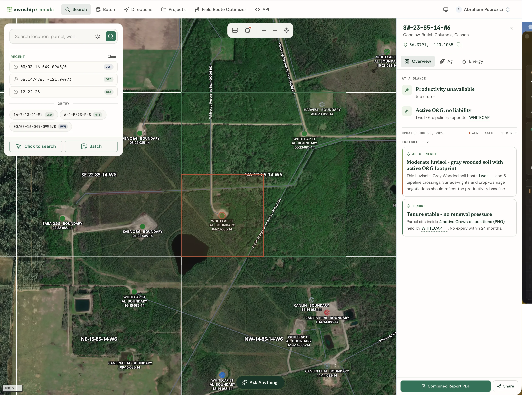This screenshot has height=395, width=532.
Task: Click well marker SABA O&G BOUNDARY 08-22-085-14
Action: point(140,133)
